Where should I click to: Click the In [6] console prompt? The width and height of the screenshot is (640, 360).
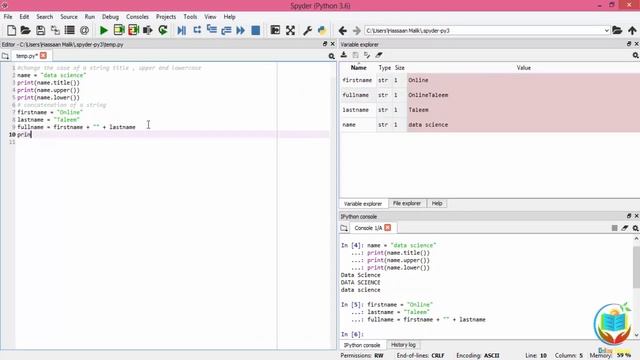351,334
